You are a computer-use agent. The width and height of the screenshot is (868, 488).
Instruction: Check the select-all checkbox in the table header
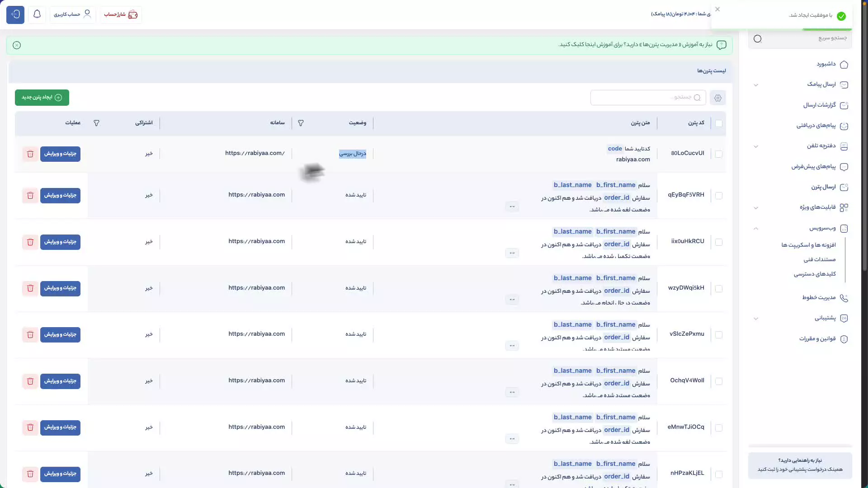(719, 123)
